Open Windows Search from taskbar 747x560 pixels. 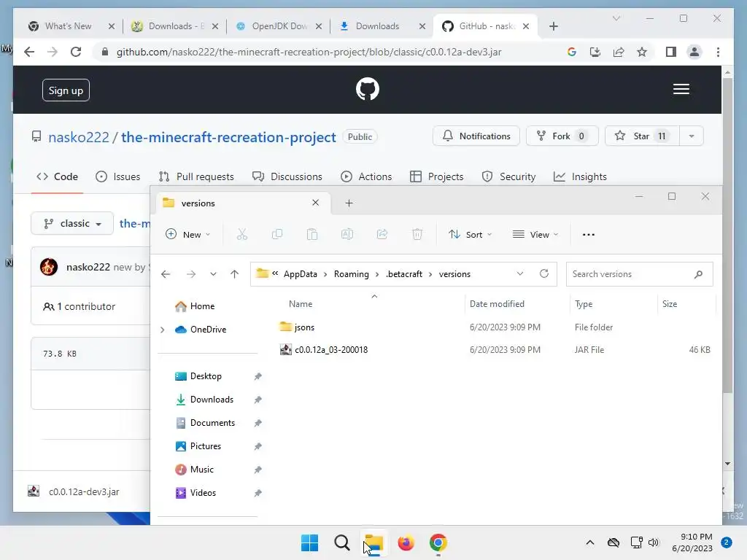pos(341,542)
